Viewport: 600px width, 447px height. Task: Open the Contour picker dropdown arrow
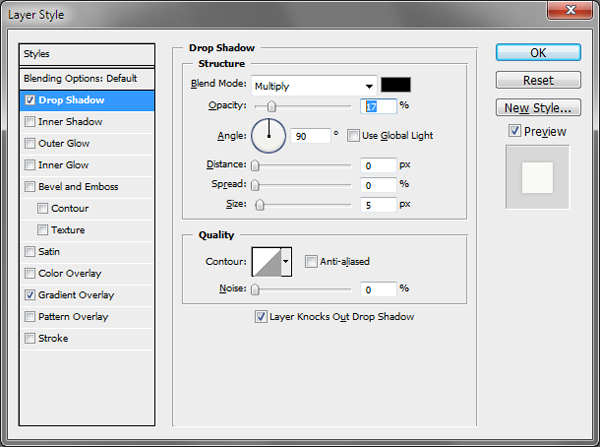286,262
